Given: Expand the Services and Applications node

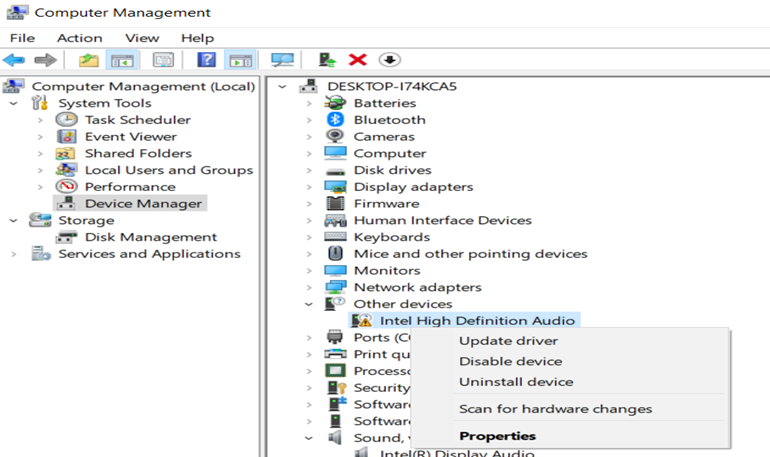Looking at the screenshot, I should [13, 254].
